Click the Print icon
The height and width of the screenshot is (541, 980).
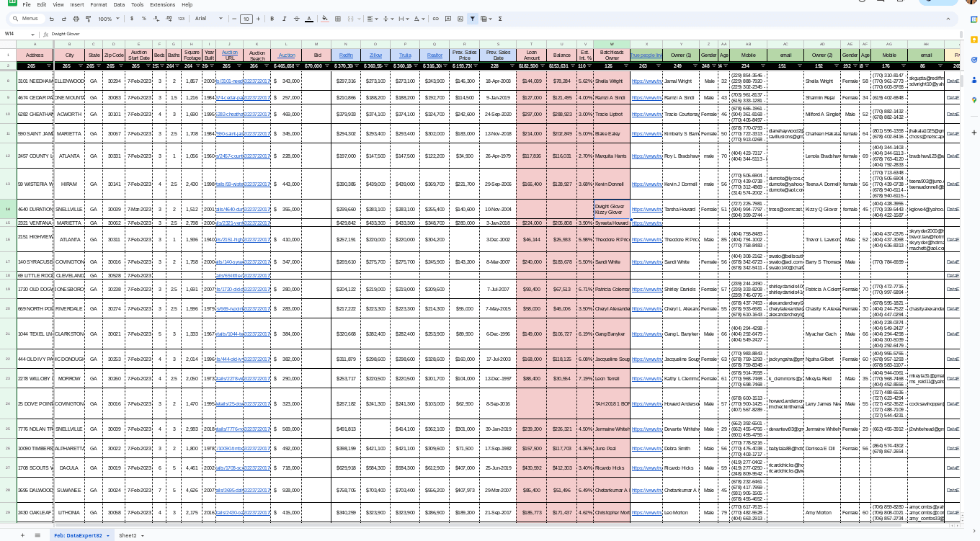76,19
